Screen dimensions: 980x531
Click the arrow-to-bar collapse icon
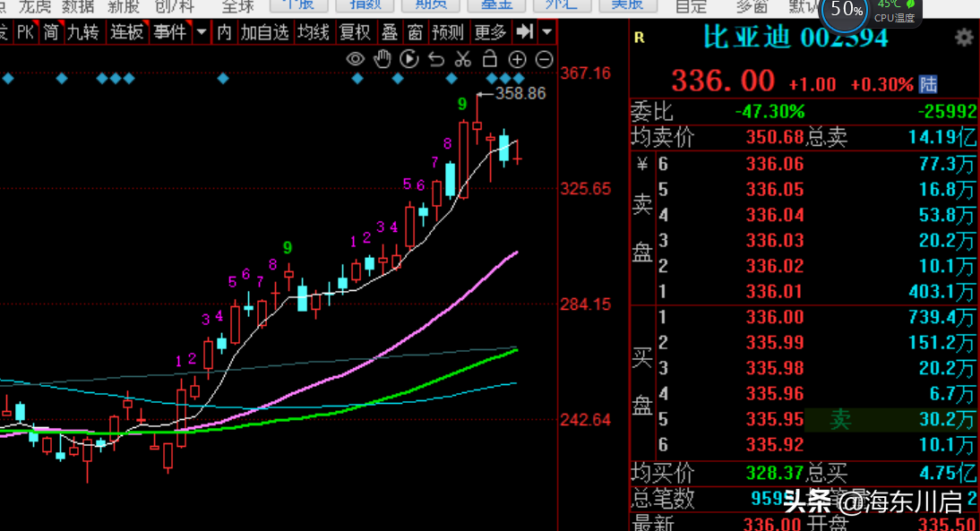(x=524, y=31)
